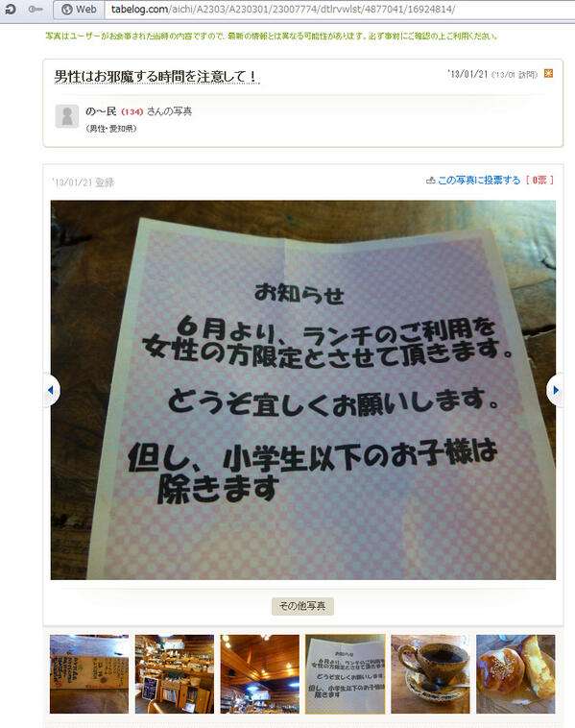The height and width of the screenshot is (728, 575).
Task: Open the wooden menu sign thumbnail
Action: [89, 673]
